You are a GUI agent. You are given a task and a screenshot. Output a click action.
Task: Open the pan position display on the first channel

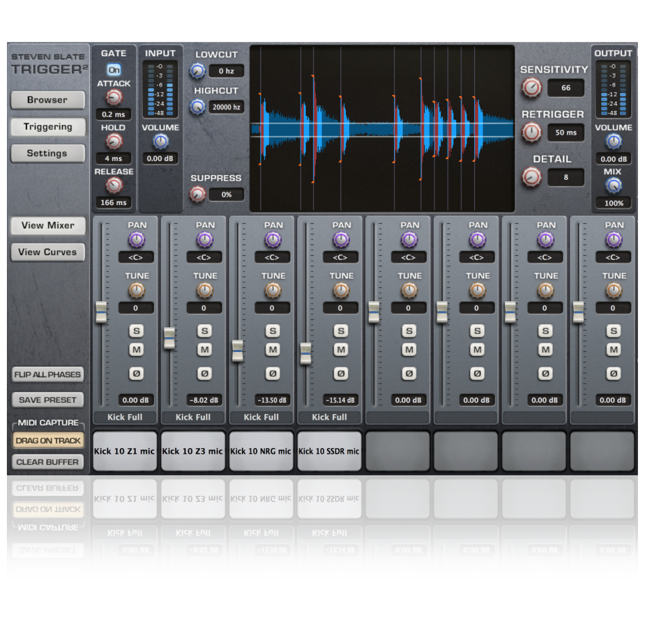tap(136, 257)
